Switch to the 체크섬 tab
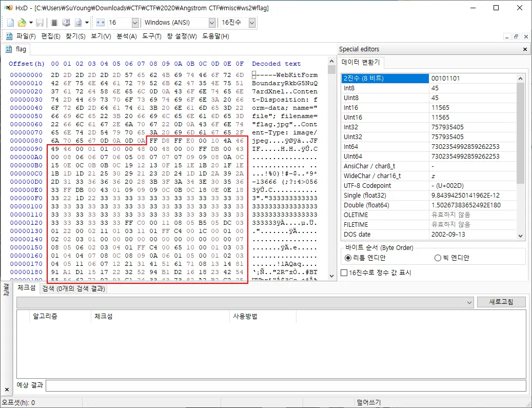This screenshot has width=532, height=408. [x=27, y=288]
